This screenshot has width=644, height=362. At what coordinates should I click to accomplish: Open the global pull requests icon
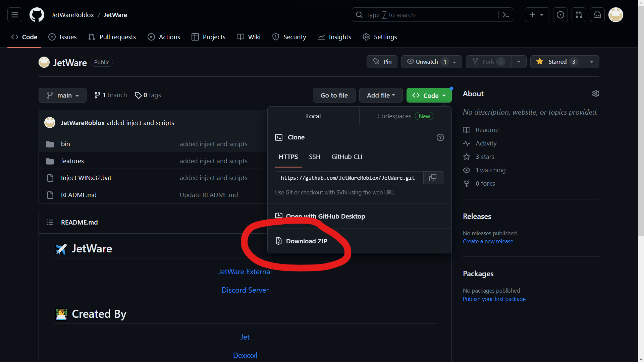click(579, 15)
